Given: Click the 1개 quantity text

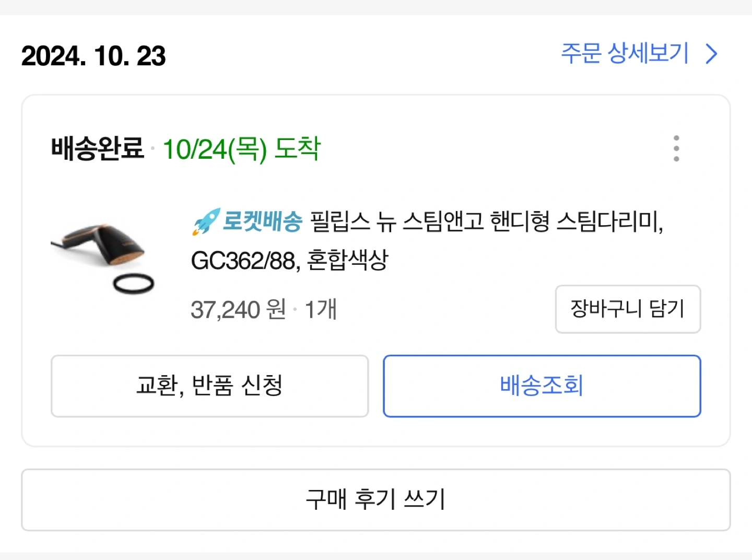Looking at the screenshot, I should pyautogui.click(x=321, y=309).
